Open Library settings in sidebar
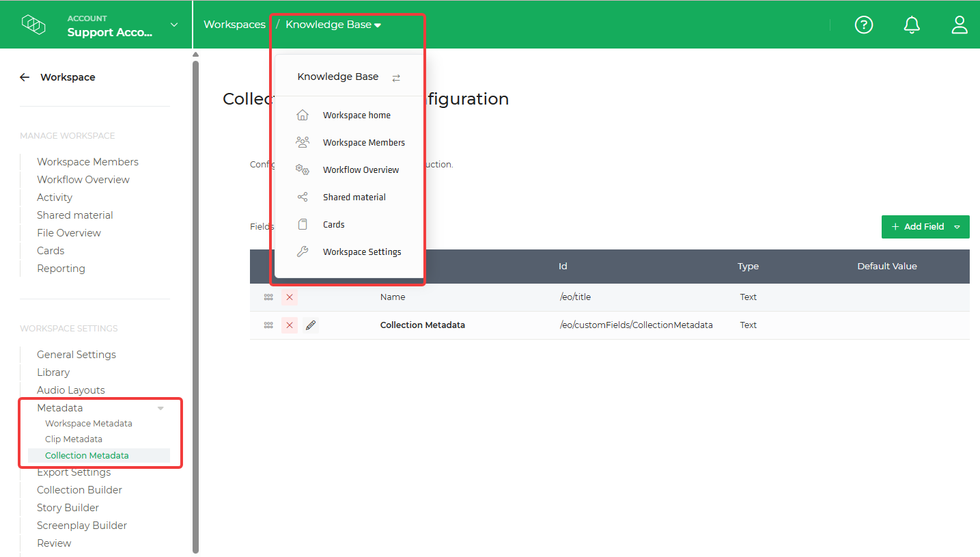The height and width of the screenshot is (557, 980). pos(53,372)
